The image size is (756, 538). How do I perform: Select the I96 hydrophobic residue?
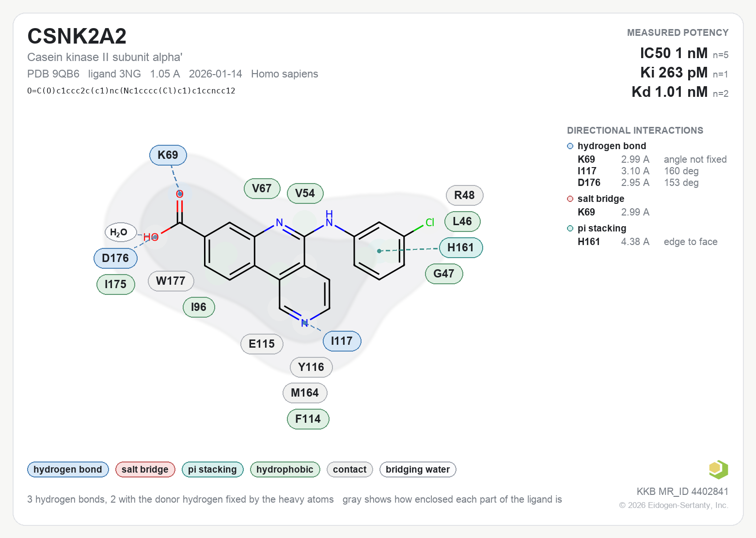pos(198,307)
